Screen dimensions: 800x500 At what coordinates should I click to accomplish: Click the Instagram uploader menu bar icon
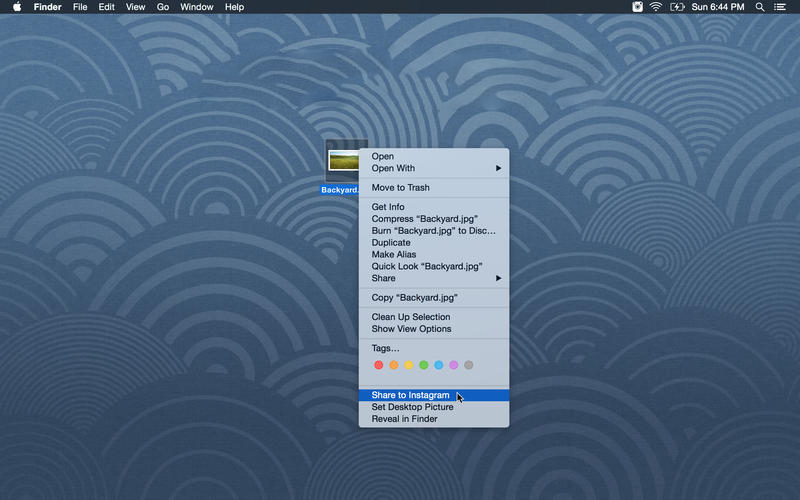[638, 7]
